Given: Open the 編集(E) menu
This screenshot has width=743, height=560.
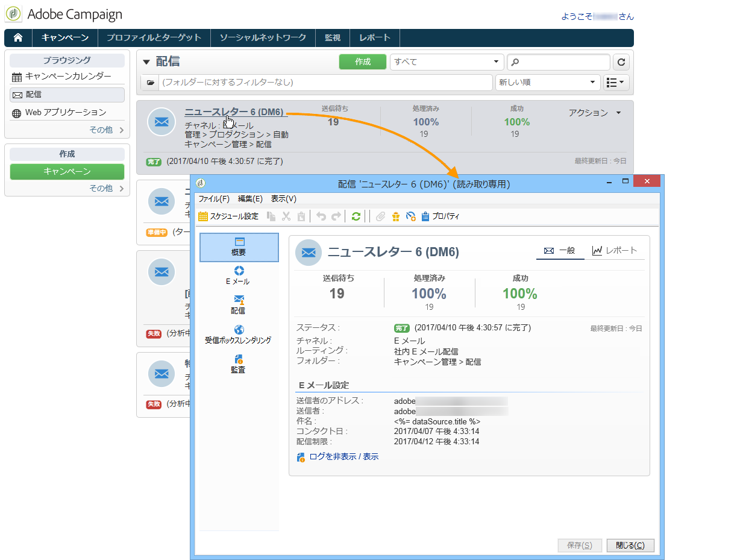Looking at the screenshot, I should (x=250, y=199).
